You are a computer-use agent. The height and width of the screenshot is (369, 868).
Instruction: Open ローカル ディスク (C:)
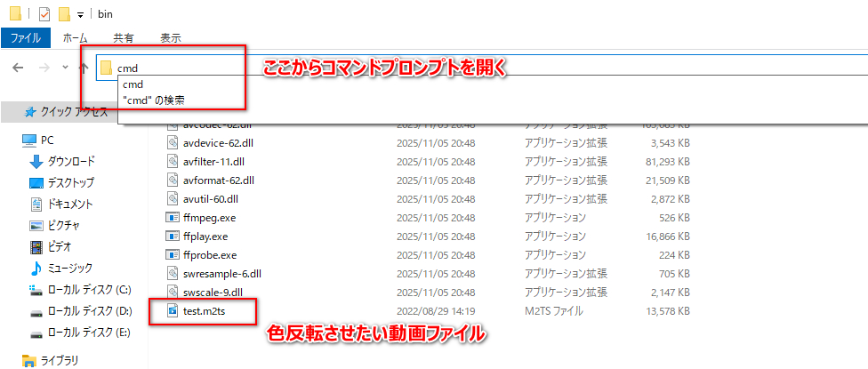click(x=90, y=289)
